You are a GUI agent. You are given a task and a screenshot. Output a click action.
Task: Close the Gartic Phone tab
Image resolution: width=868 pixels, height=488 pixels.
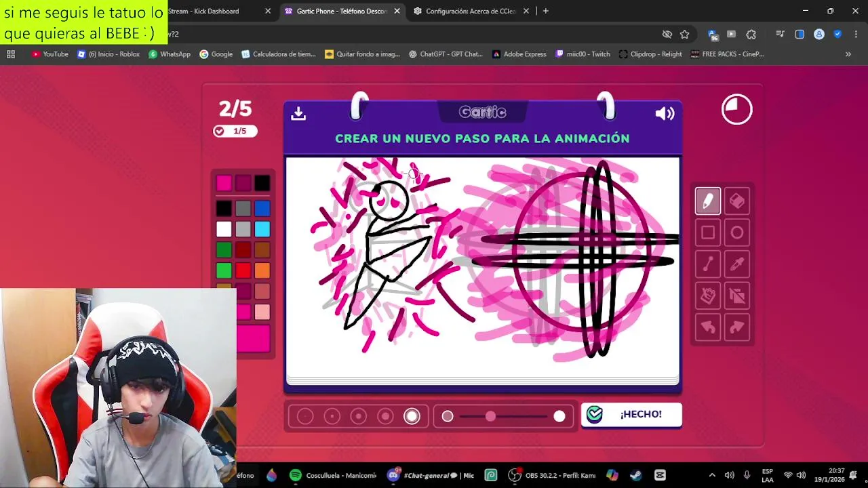click(x=397, y=11)
